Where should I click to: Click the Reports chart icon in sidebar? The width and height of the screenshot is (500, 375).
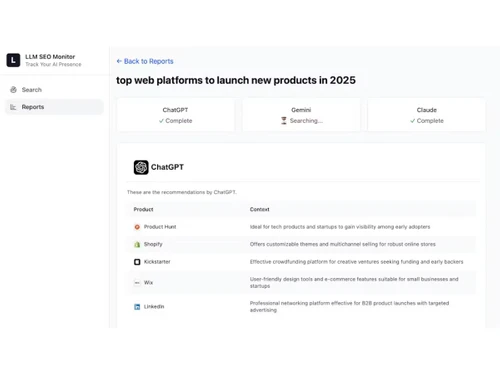[13, 107]
